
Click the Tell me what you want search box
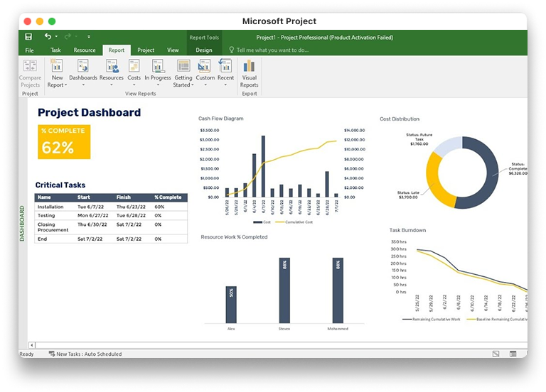(269, 50)
